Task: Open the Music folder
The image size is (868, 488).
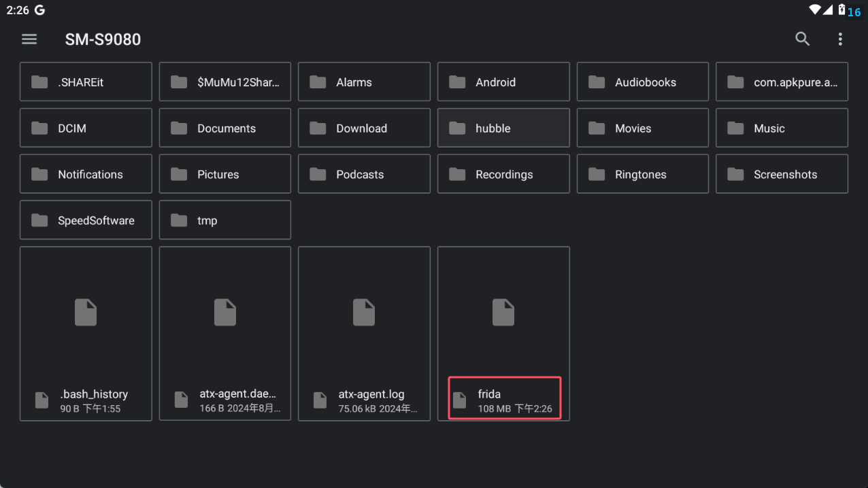Action: pos(782,128)
